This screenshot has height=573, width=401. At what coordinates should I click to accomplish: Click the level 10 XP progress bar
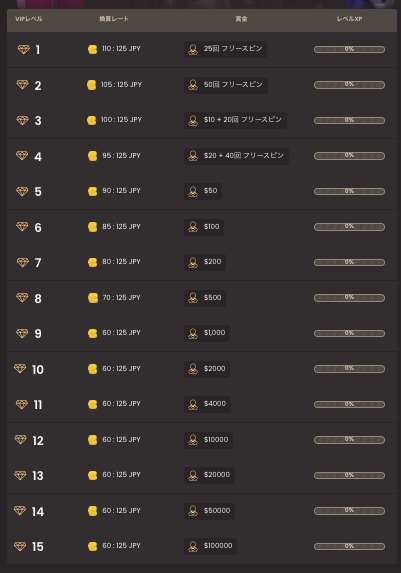click(349, 369)
